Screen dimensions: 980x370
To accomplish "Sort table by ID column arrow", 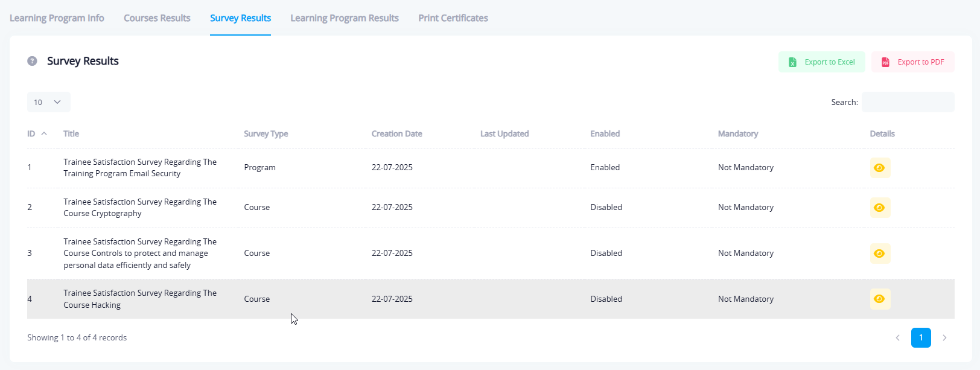I will 44,134.
